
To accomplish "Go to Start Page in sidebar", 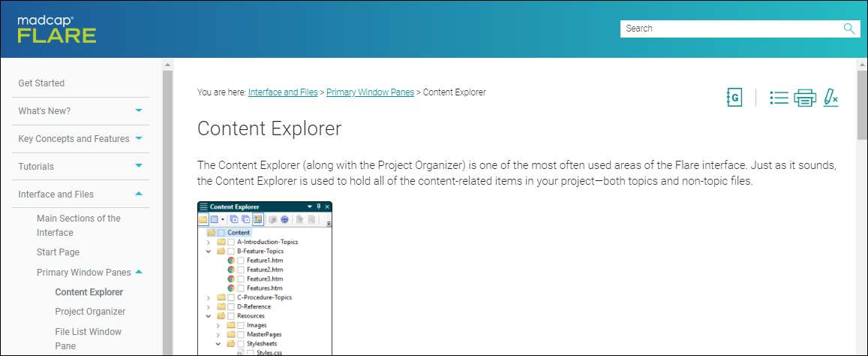I will coord(58,252).
